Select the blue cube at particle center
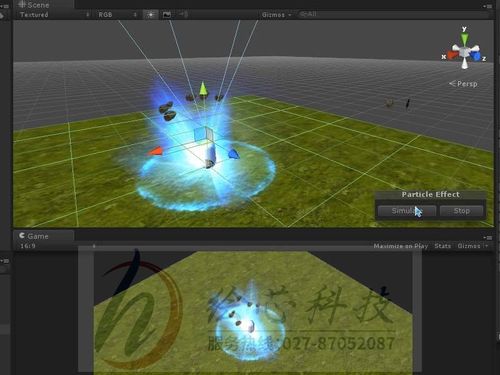Screen dimensions: 500x375 (x=204, y=134)
